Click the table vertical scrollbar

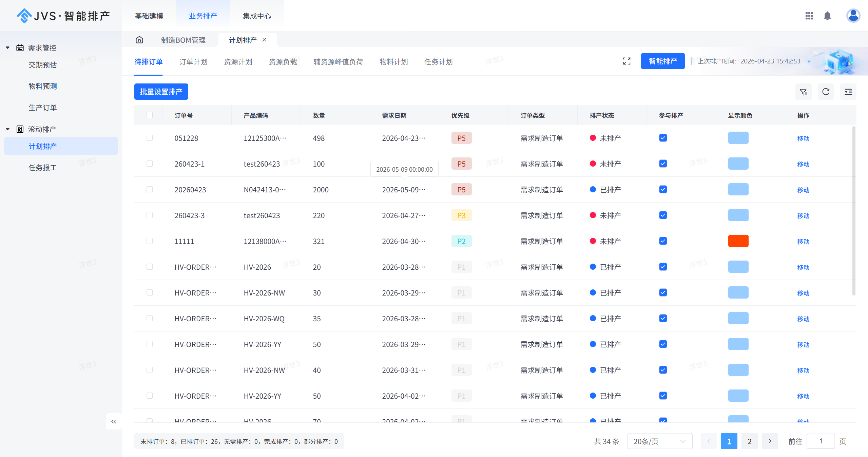pos(853,210)
